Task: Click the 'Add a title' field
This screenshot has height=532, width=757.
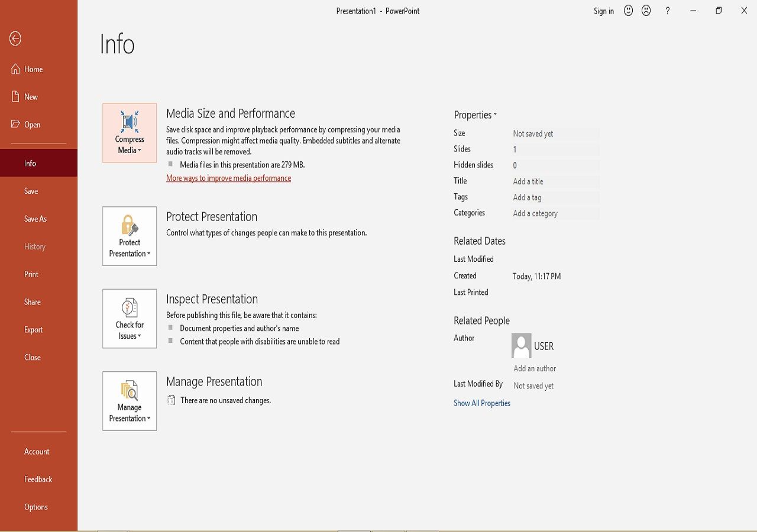Action: click(x=555, y=181)
